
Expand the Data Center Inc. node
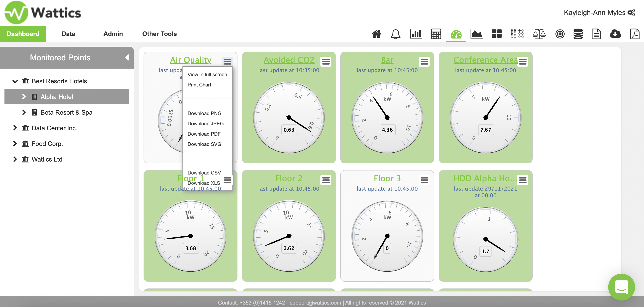(15, 128)
